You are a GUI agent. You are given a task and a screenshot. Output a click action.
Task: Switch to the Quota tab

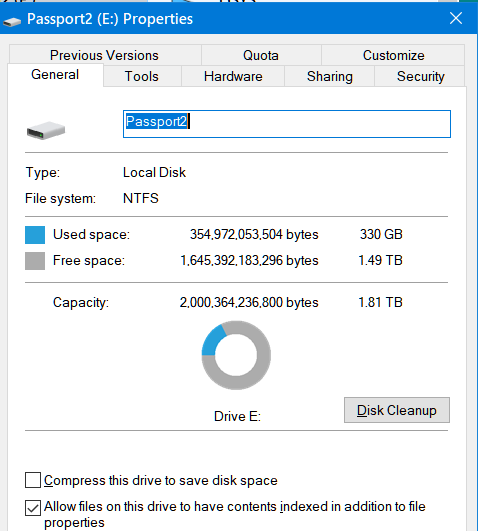(261, 55)
